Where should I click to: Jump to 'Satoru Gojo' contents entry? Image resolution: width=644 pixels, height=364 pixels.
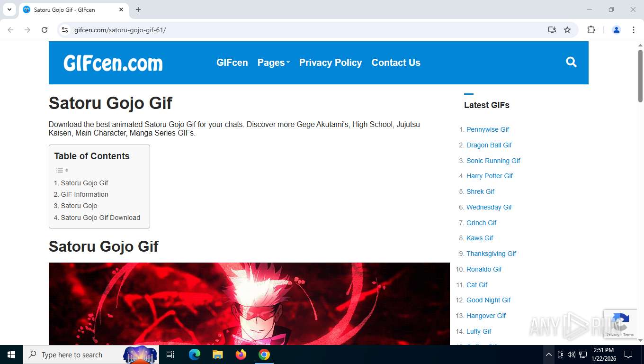click(79, 206)
